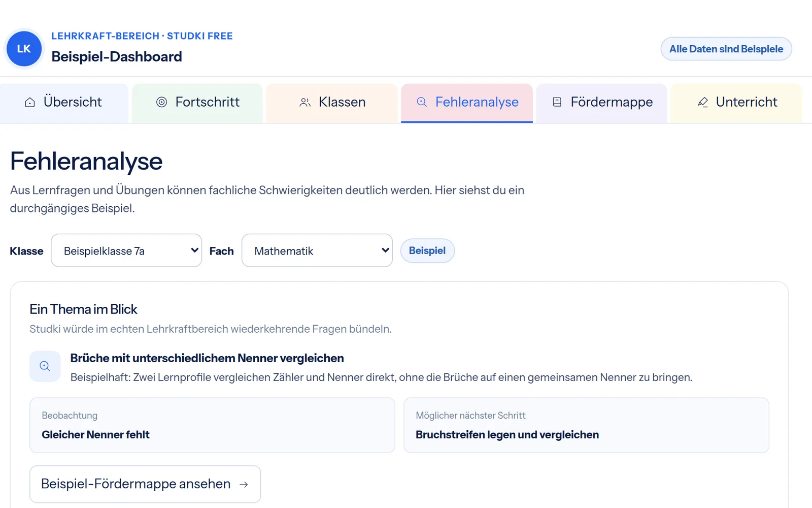The height and width of the screenshot is (508, 812).
Task: Click the Beobachtung card Gleicher Nenner fehlt
Action: pos(212,425)
